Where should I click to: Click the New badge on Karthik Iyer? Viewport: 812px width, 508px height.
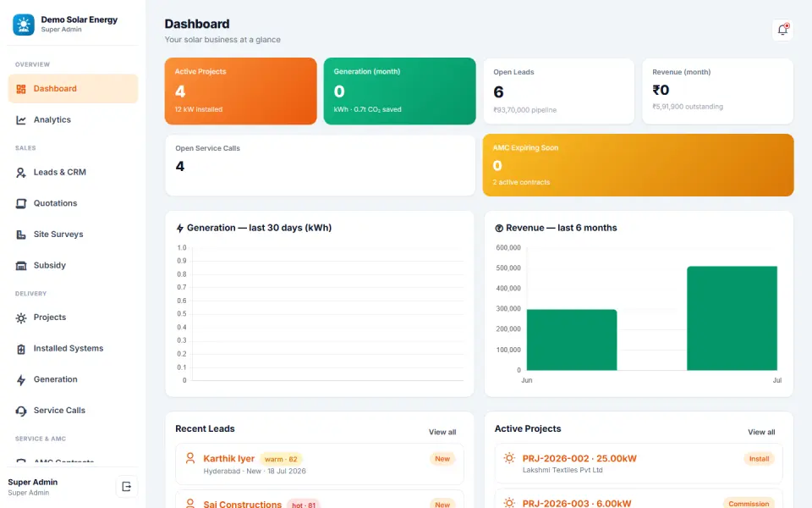[x=442, y=459]
